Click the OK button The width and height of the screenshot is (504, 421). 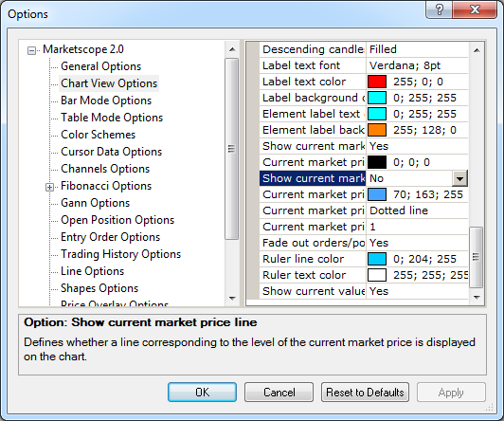click(x=202, y=392)
